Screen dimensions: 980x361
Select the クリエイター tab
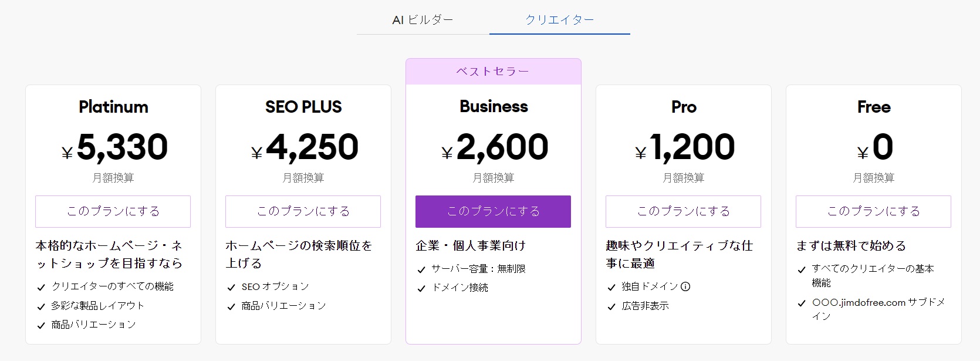559,20
